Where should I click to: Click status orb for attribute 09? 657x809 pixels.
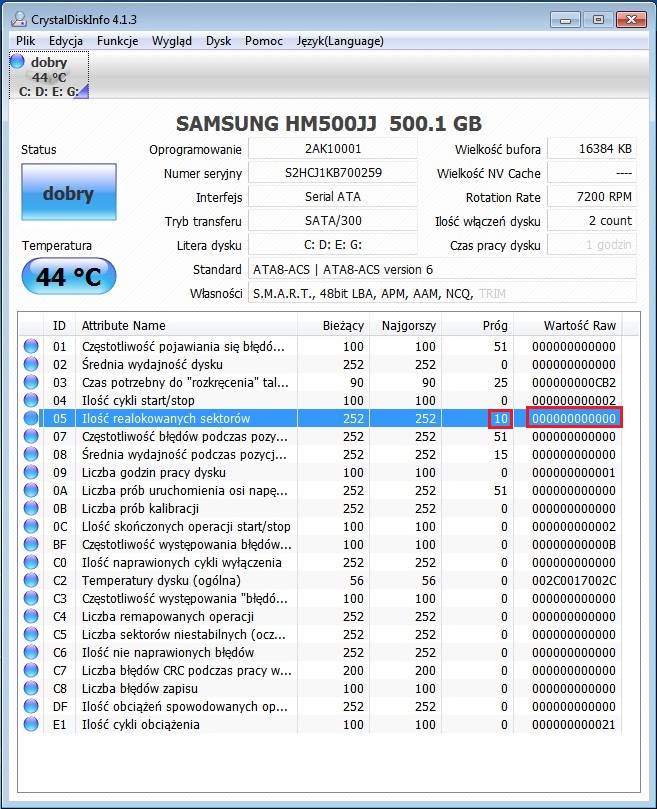coord(31,472)
